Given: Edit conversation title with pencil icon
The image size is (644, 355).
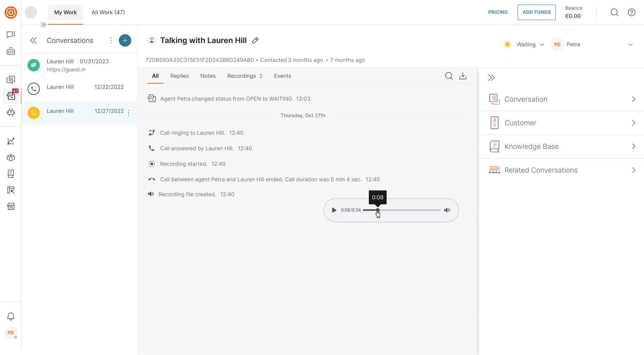Looking at the screenshot, I should tap(255, 40).
